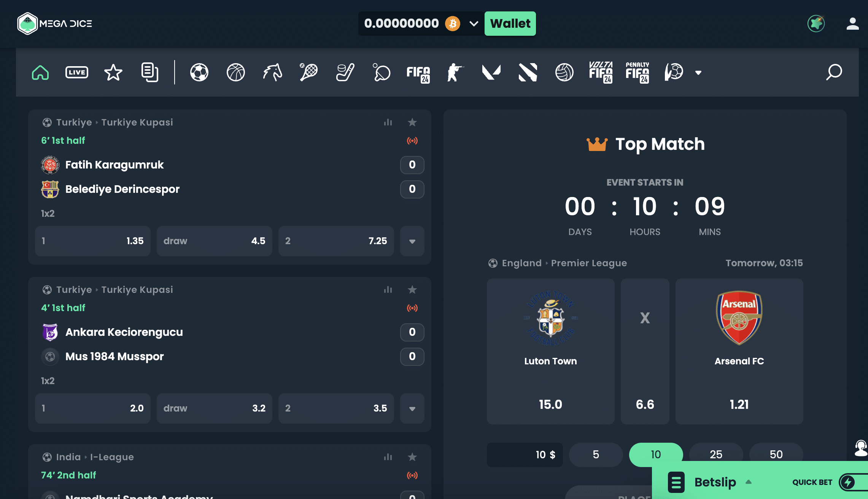Open the Wallet
The image size is (868, 499).
pos(510,24)
